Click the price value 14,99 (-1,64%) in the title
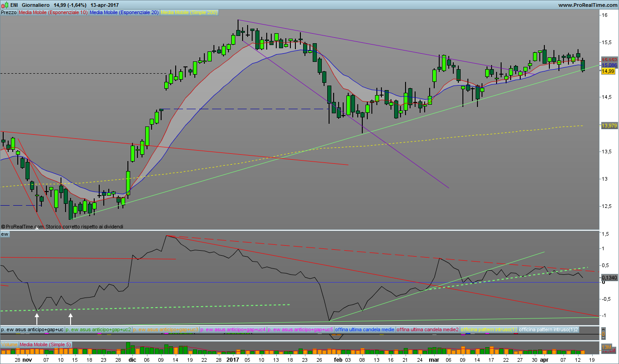The height and width of the screenshot is (364, 619). (x=70, y=5)
